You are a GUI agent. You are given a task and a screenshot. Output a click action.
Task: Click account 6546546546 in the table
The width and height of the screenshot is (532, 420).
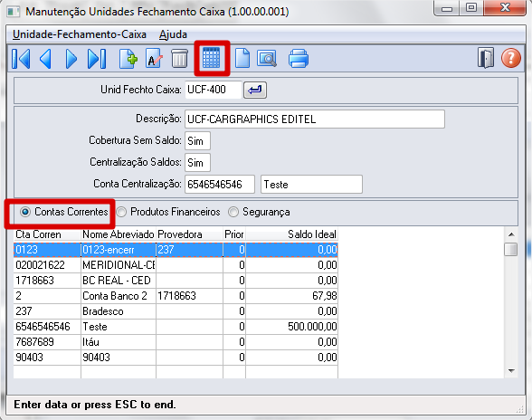click(x=47, y=327)
